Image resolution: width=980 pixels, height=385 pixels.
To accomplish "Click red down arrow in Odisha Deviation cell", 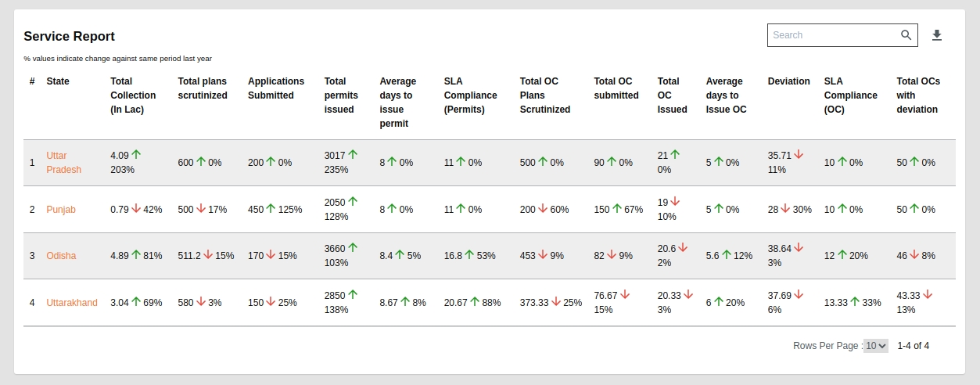I will (x=799, y=247).
